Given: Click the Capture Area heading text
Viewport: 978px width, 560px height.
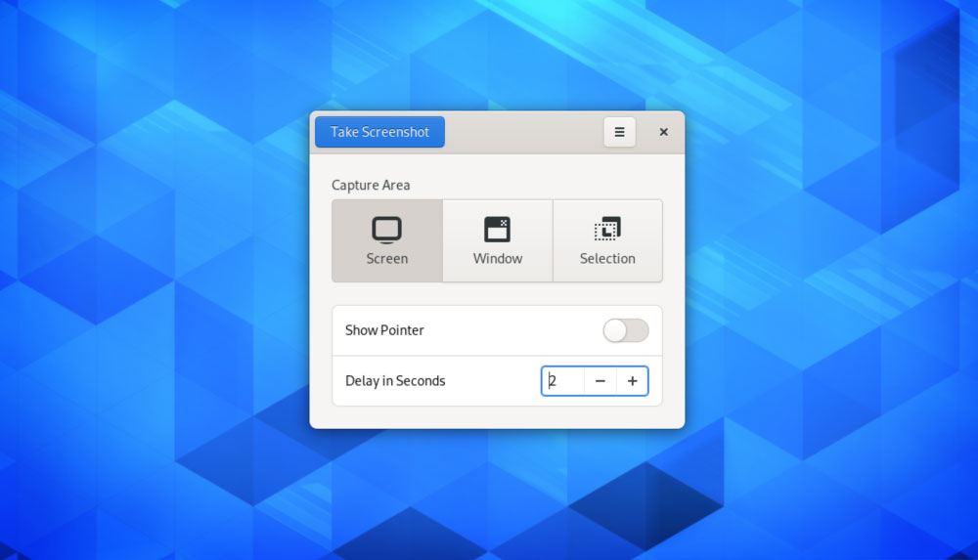Looking at the screenshot, I should click(x=371, y=186).
